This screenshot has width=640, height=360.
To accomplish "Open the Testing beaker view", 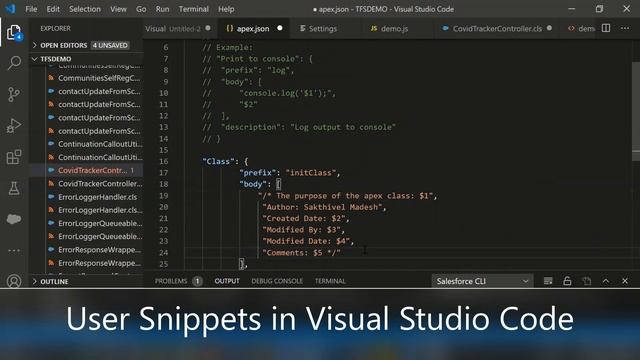I will pos(14,188).
